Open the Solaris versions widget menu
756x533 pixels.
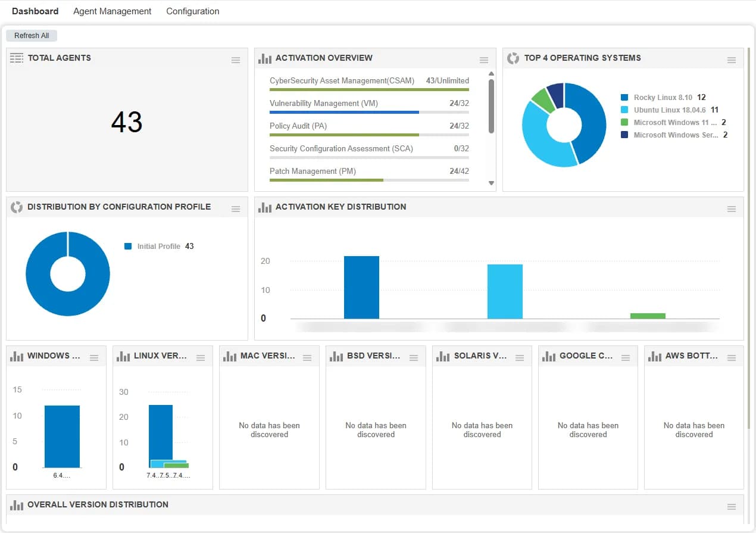point(520,358)
